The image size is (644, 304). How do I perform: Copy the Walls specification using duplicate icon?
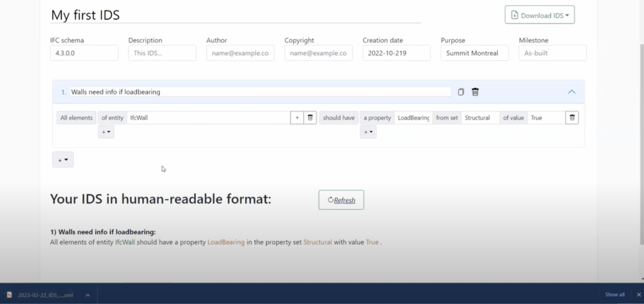pyautogui.click(x=461, y=92)
